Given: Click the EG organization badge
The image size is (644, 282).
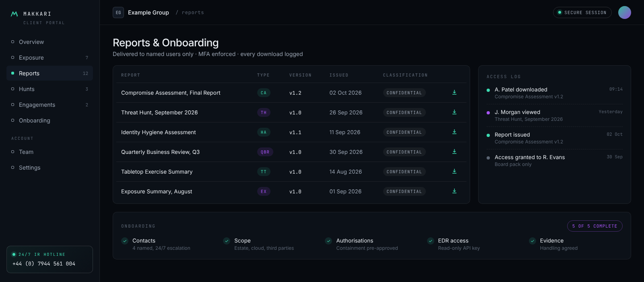Looking at the screenshot, I should (118, 12).
